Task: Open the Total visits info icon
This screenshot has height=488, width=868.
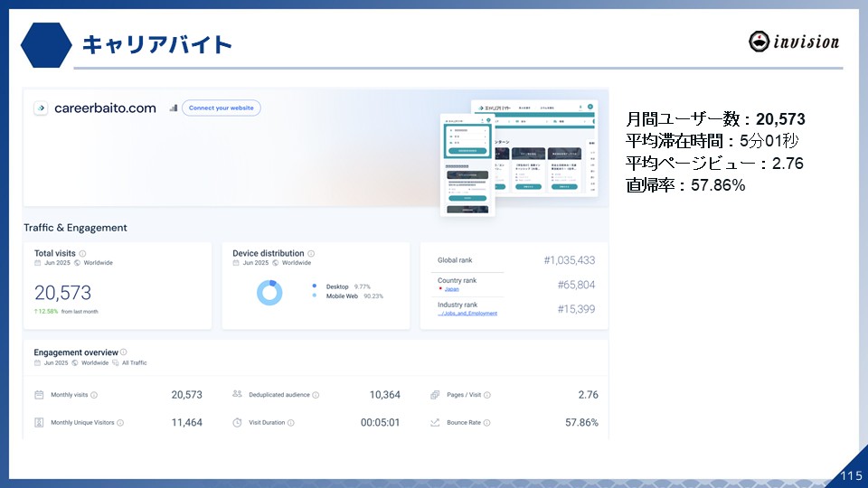Action: 82,253
